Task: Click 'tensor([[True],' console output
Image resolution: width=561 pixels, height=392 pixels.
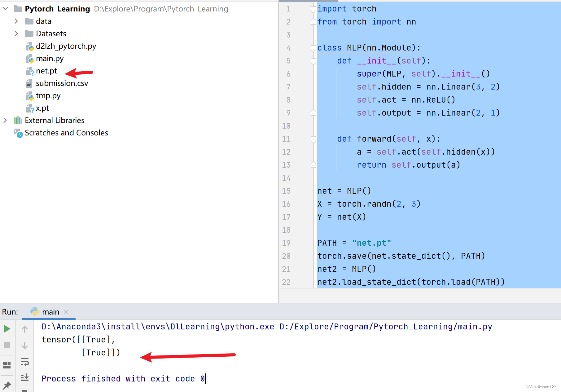Action: tap(78, 340)
